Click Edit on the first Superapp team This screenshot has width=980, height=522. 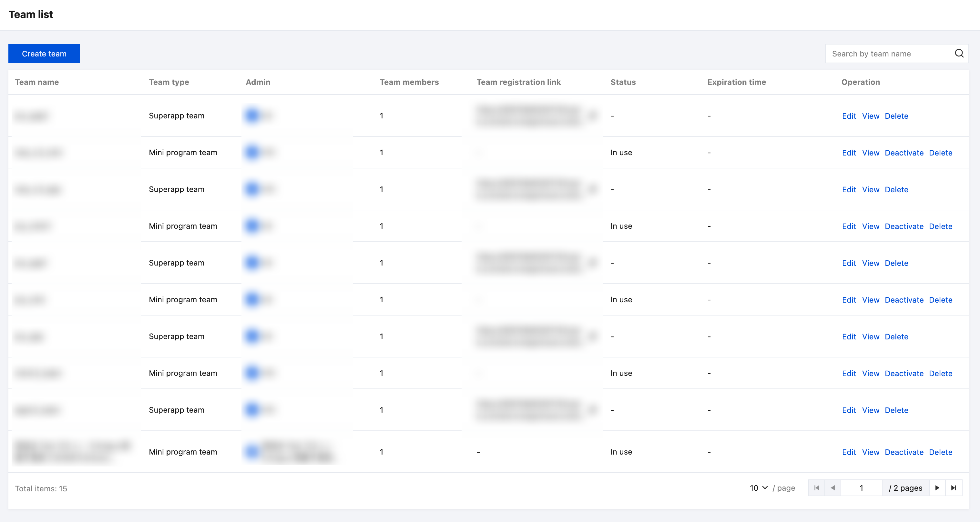pos(849,116)
